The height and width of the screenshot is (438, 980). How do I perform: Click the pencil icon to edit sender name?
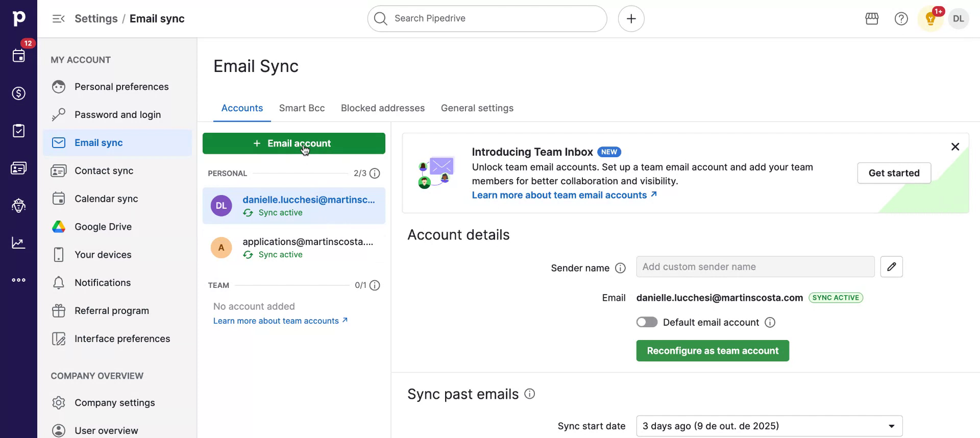pos(891,267)
